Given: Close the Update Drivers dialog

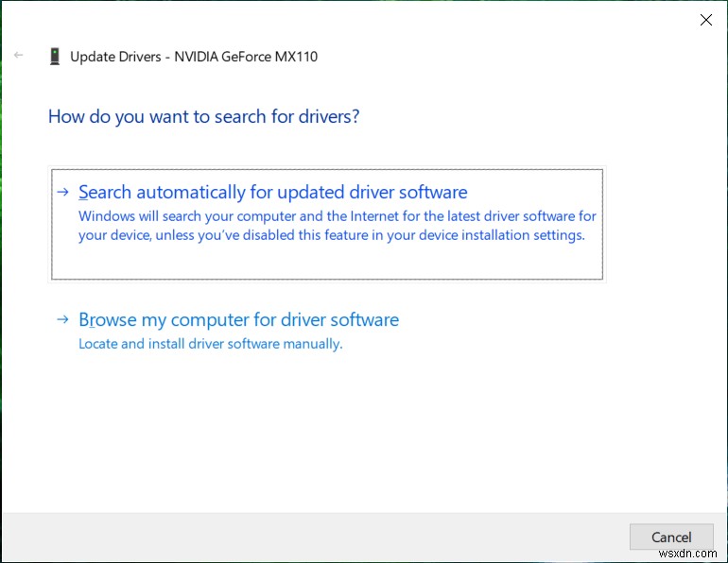Looking at the screenshot, I should [705, 20].
